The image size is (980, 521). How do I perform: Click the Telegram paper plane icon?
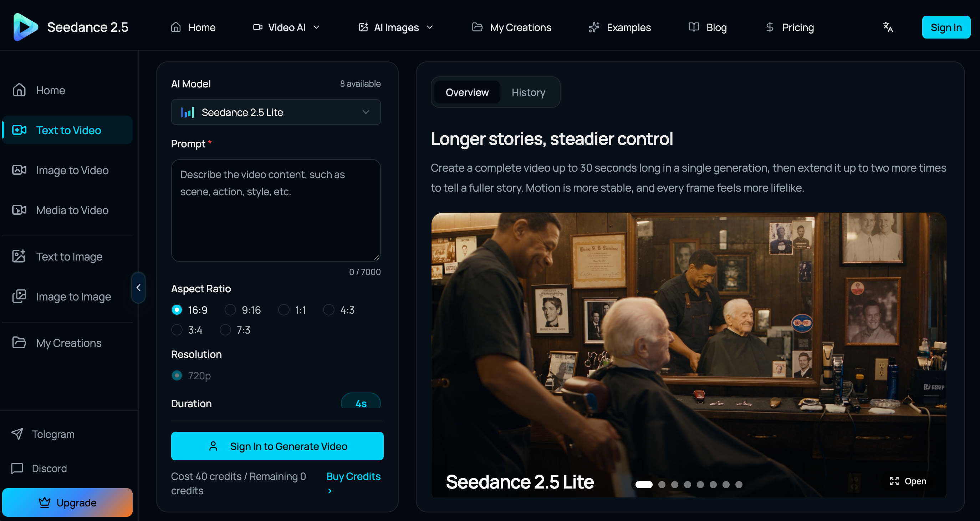(x=17, y=434)
